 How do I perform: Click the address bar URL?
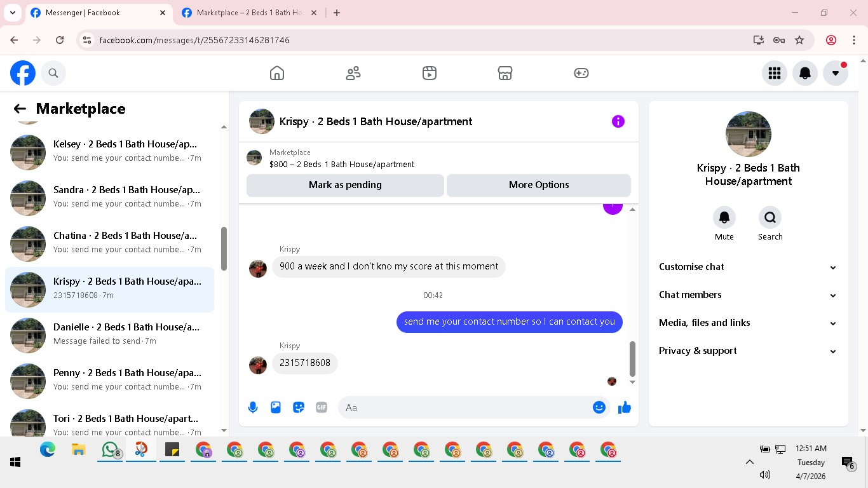pyautogui.click(x=194, y=40)
